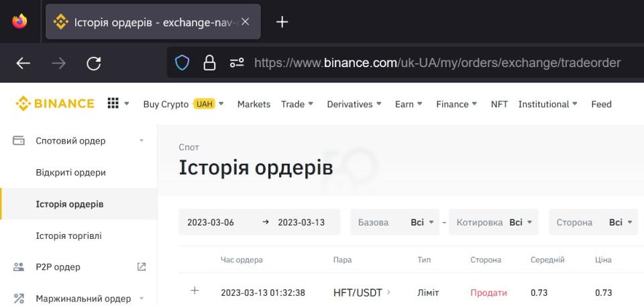Open the Derivatives menu

pyautogui.click(x=354, y=104)
